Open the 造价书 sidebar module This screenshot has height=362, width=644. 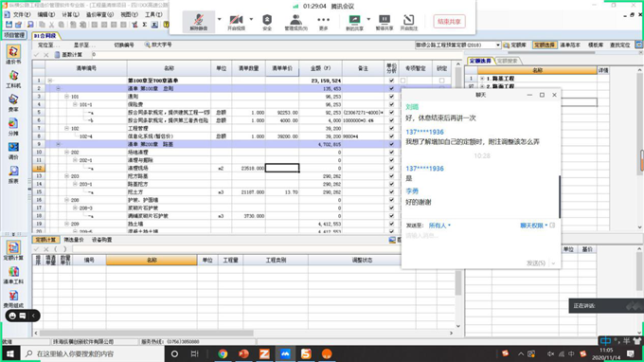coord(13,54)
